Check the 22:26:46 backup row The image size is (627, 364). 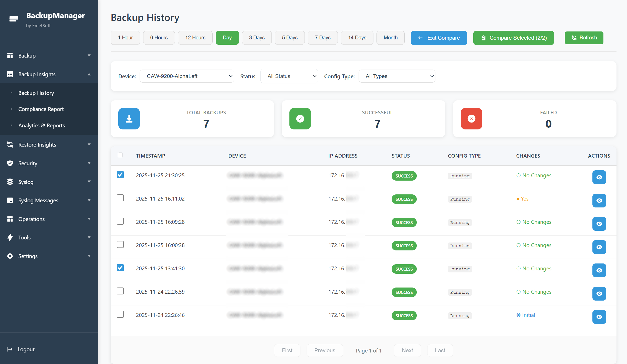coord(120,314)
